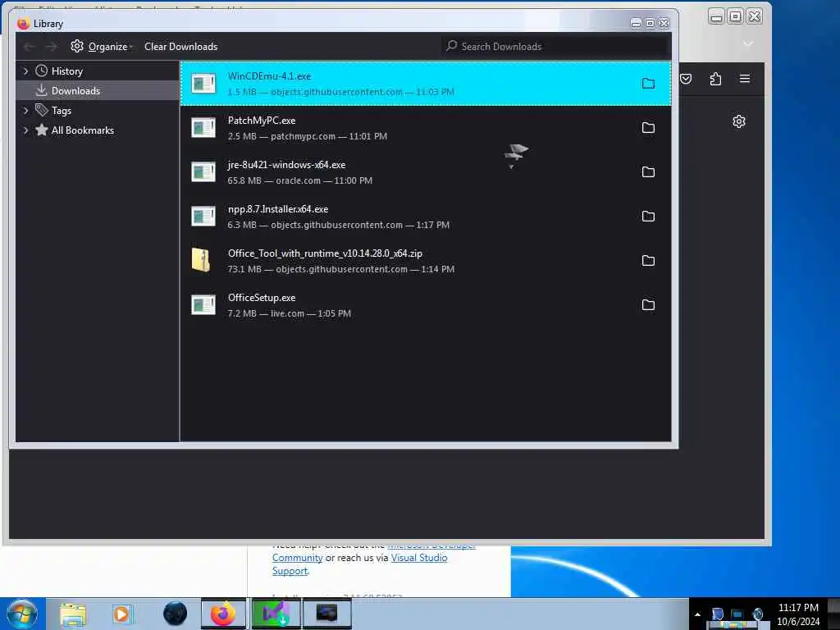This screenshot has height=630, width=840.
Task: Click '2.5 MB — patchmypc.com — 11:01 PM' text
Action: pyautogui.click(x=307, y=137)
